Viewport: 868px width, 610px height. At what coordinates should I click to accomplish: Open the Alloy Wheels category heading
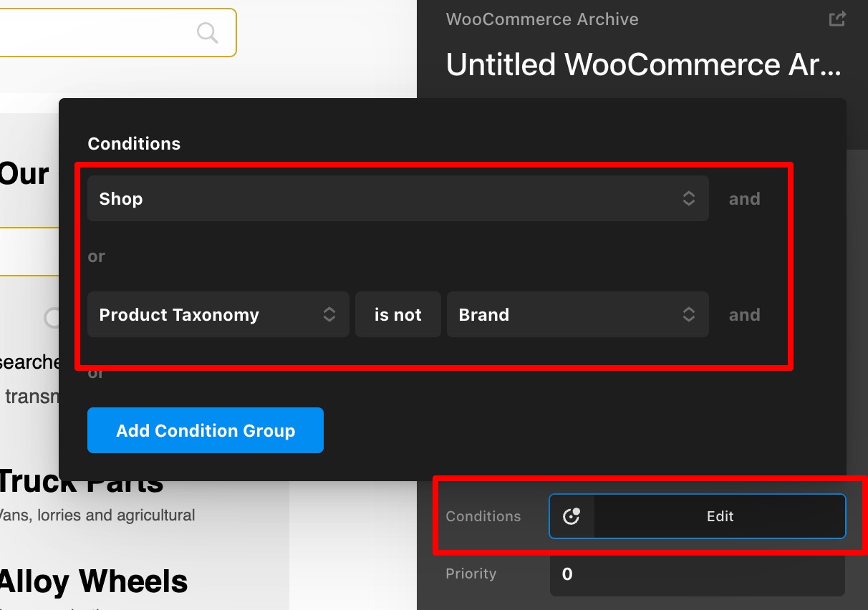pos(94,581)
